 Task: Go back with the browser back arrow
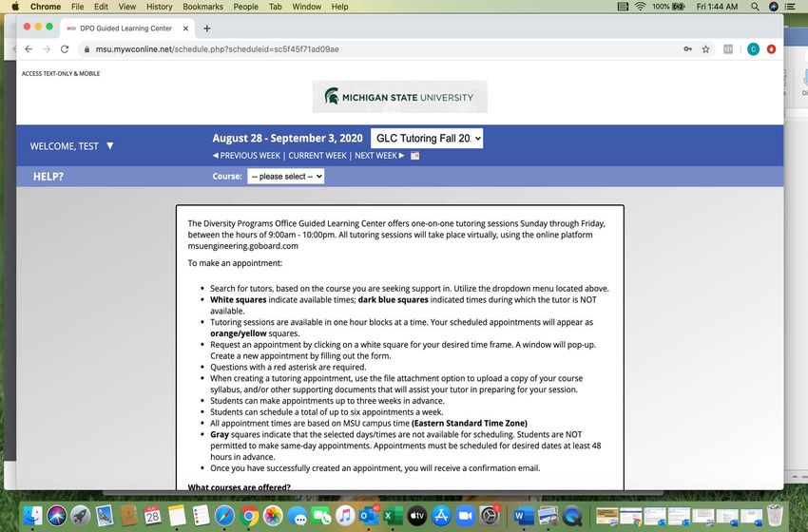pyautogui.click(x=29, y=49)
